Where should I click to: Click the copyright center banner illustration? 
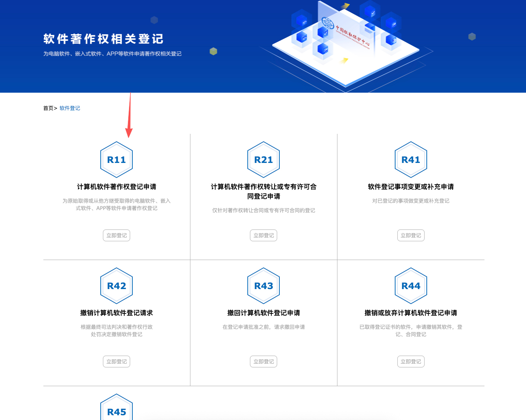(346, 44)
